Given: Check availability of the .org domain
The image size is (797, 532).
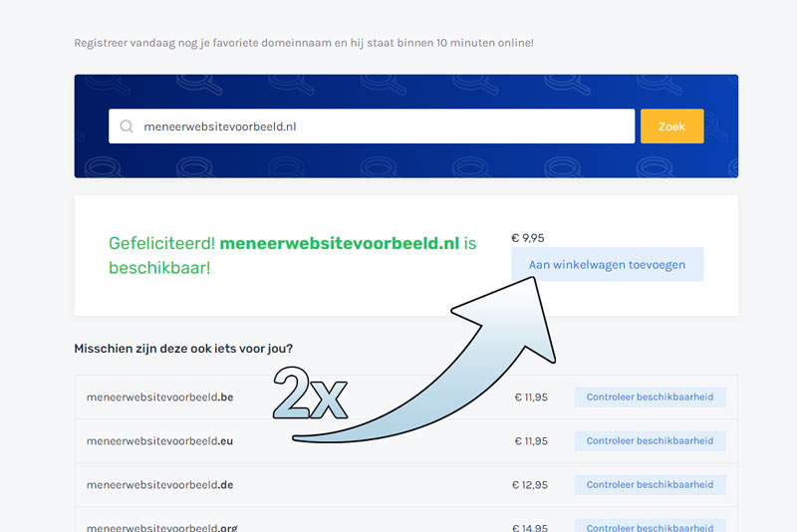Looking at the screenshot, I should (x=650, y=526).
